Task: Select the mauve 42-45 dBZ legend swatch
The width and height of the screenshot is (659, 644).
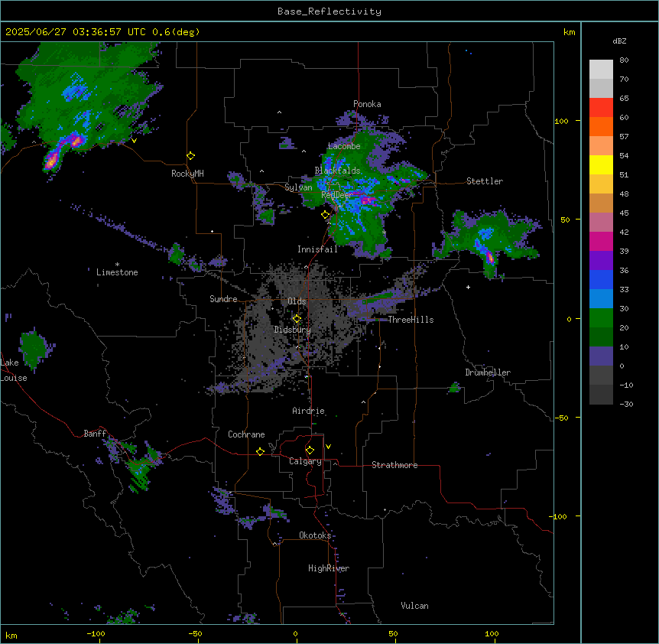Action: coord(601,222)
